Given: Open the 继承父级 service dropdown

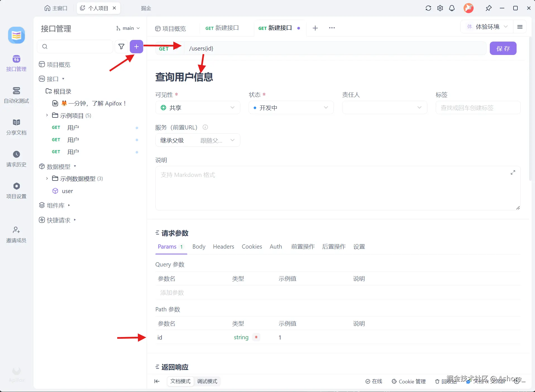Looking at the screenshot, I should coord(198,140).
